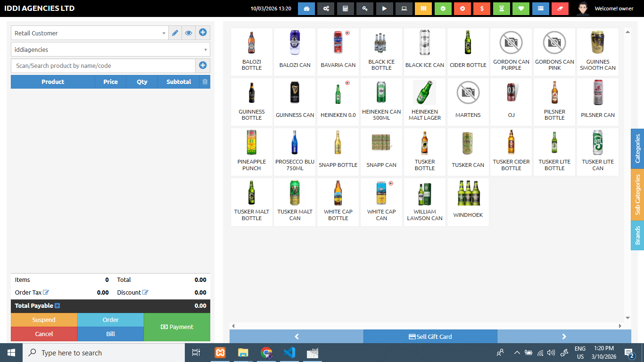Select the hourglass suspended sales icon
Screen dimensions: 644x362
click(501, 8)
